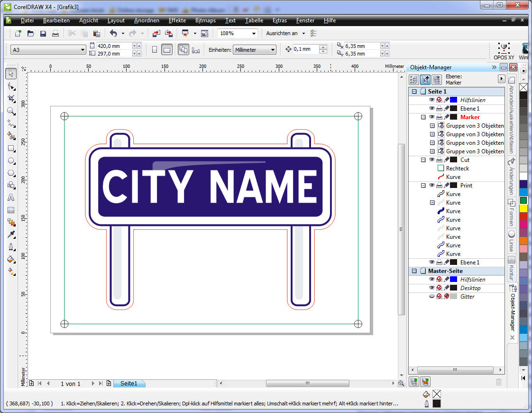Select the Crop tool in toolbox

coord(11,98)
